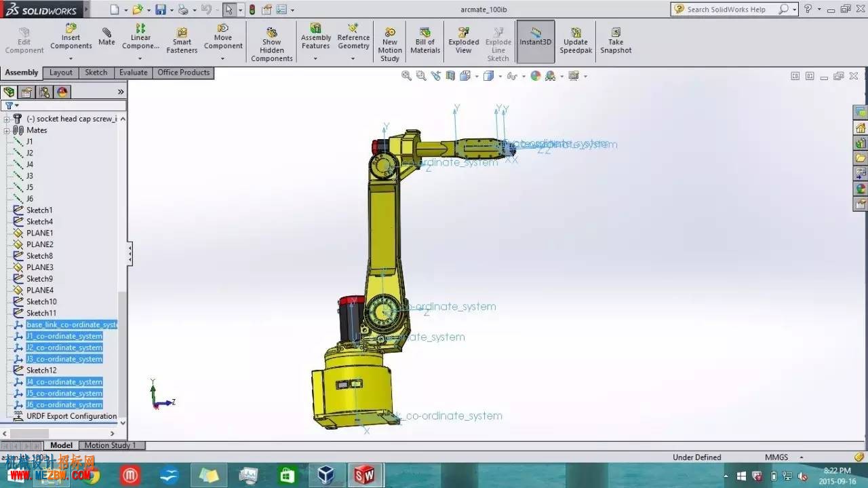Switch to the Layout tab

(x=60, y=73)
